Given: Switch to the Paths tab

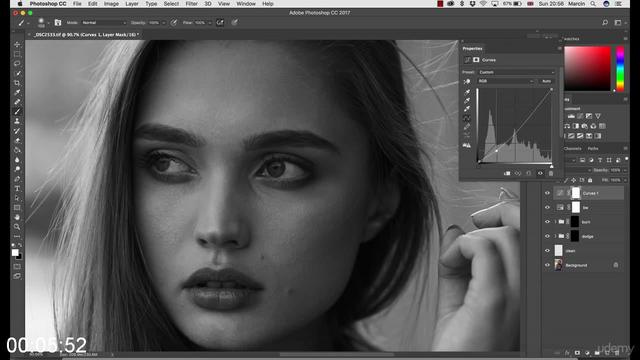Looking at the screenshot, I should point(593,149).
